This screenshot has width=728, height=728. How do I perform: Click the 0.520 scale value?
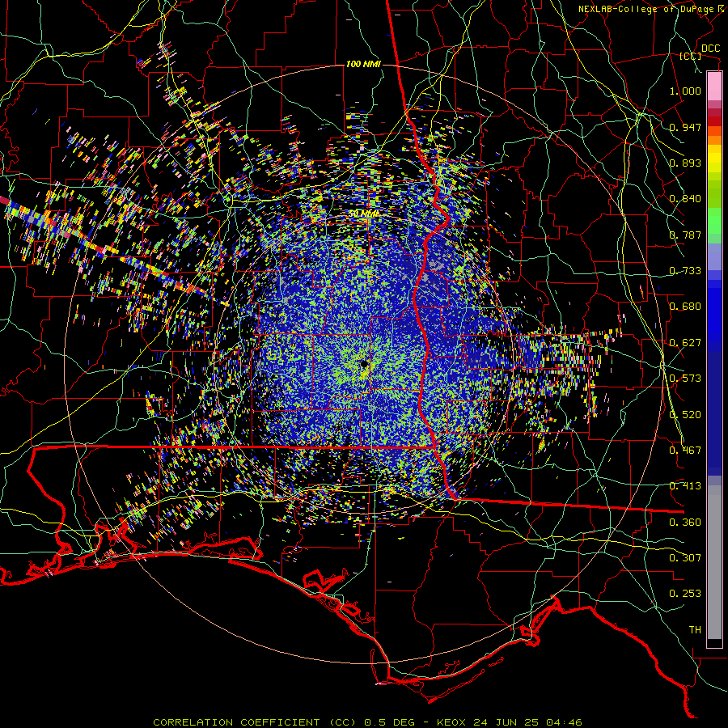(685, 415)
